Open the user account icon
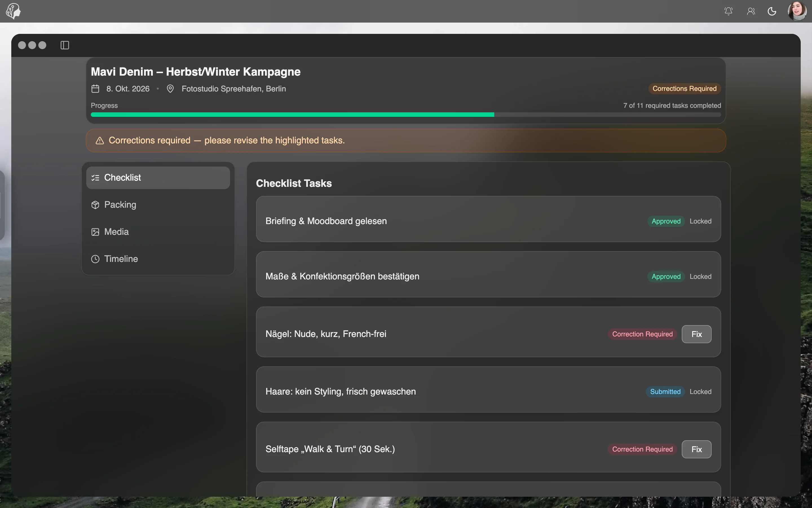 click(x=751, y=11)
